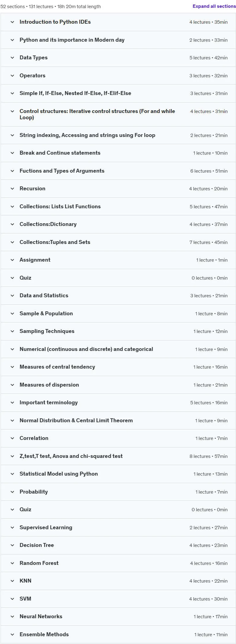Toggle chevron for Important terminology
The width and height of the screenshot is (236, 644).
(12, 402)
